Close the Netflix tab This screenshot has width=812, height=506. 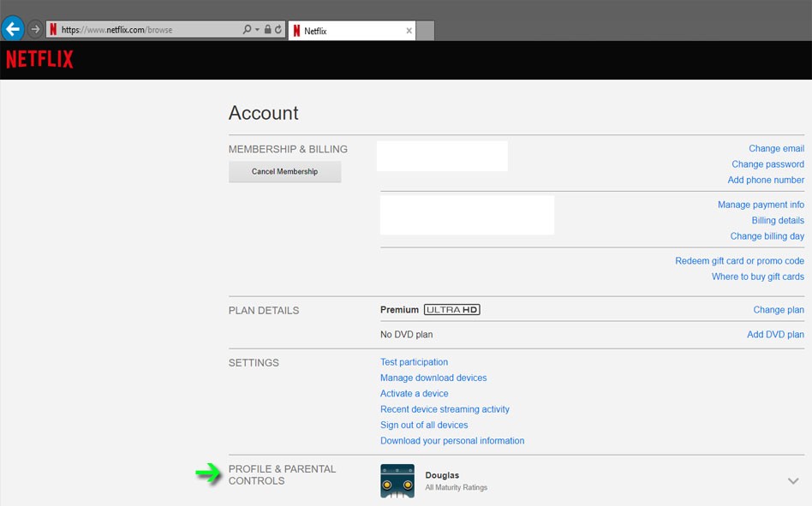coord(409,31)
